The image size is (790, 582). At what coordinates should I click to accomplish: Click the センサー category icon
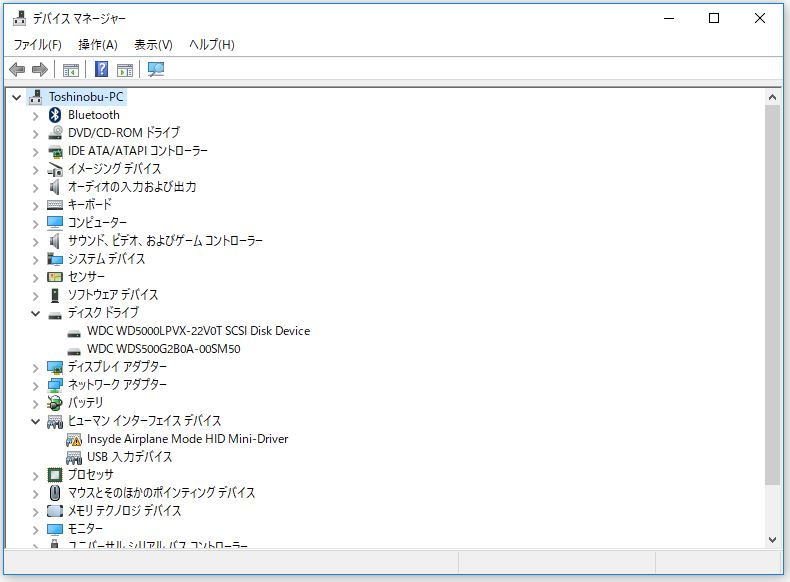55,277
